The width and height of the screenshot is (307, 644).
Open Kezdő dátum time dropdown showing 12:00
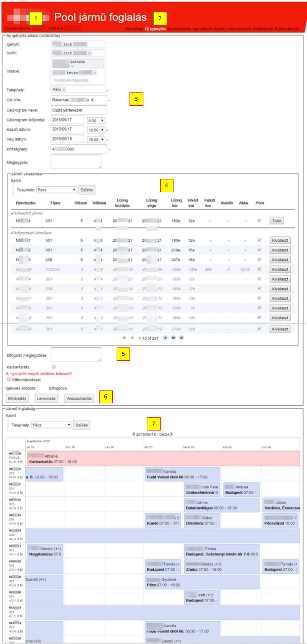pos(96,129)
